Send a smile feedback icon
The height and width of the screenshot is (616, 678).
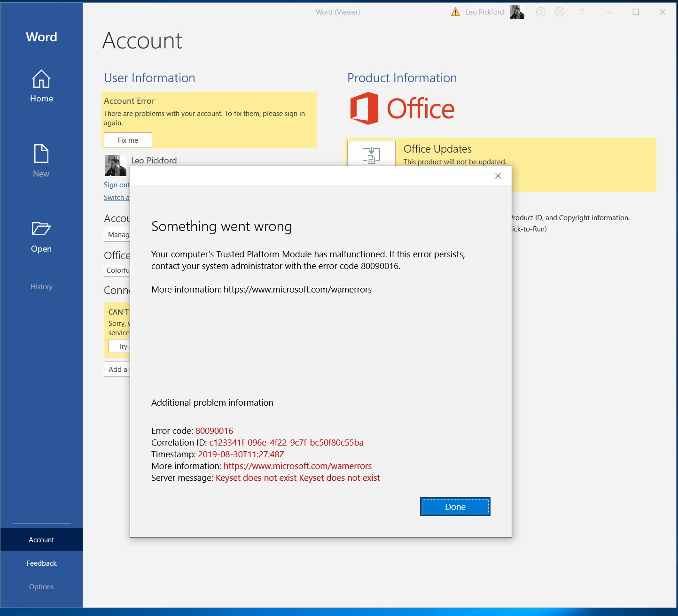[541, 12]
